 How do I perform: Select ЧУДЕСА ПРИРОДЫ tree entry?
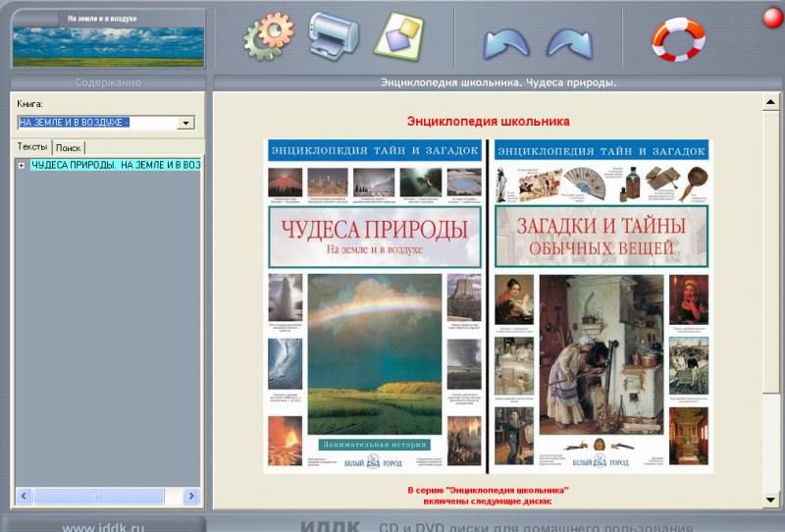tap(115, 165)
